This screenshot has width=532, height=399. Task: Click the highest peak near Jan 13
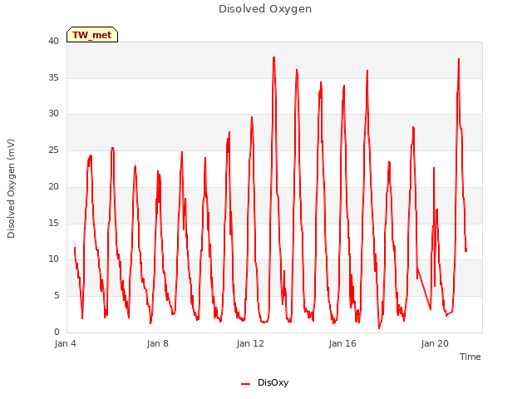273,57
